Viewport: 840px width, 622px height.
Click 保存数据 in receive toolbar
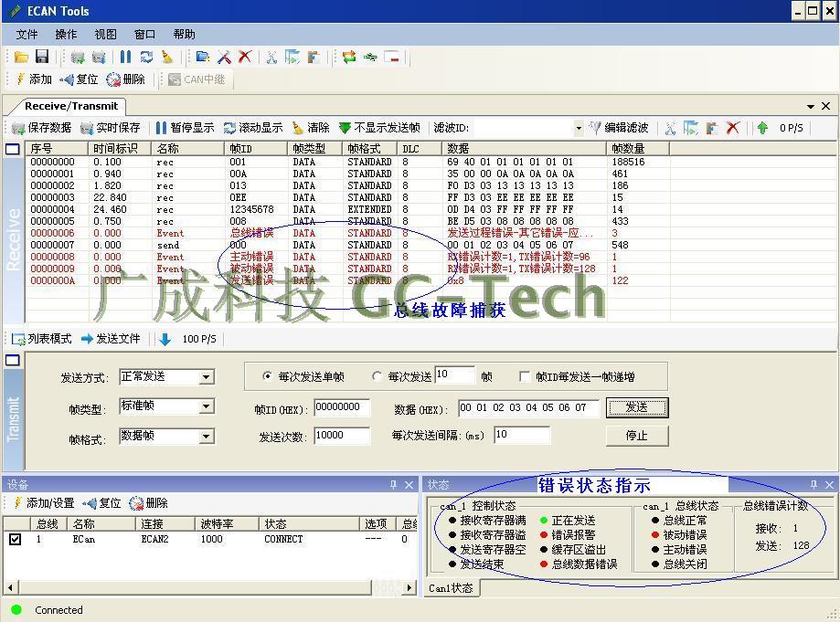point(41,128)
